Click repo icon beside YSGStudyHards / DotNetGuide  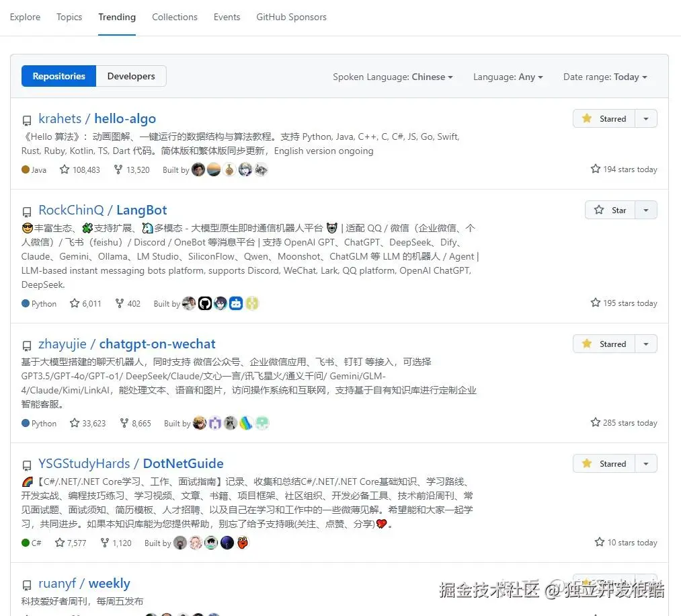(27, 465)
